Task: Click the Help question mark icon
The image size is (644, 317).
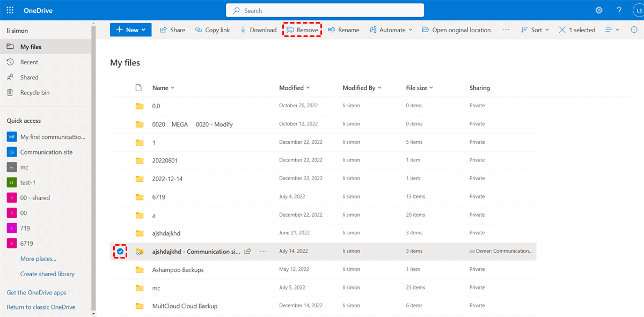Action: (x=619, y=10)
